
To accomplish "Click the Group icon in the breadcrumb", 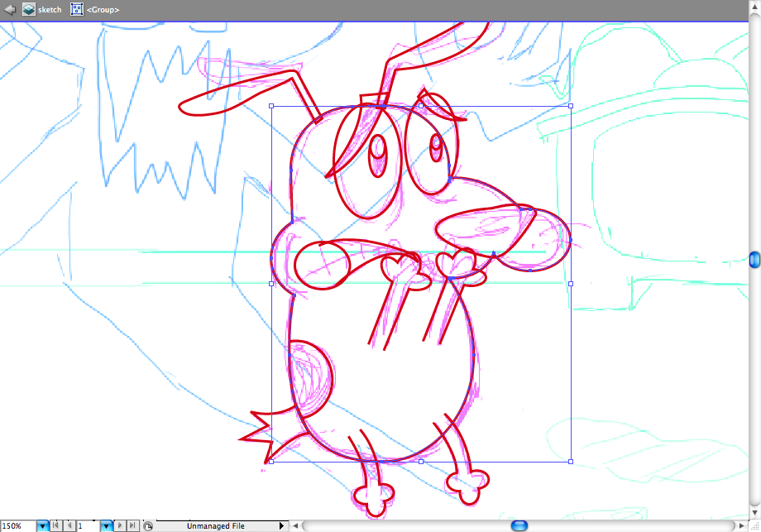I will [x=77, y=9].
